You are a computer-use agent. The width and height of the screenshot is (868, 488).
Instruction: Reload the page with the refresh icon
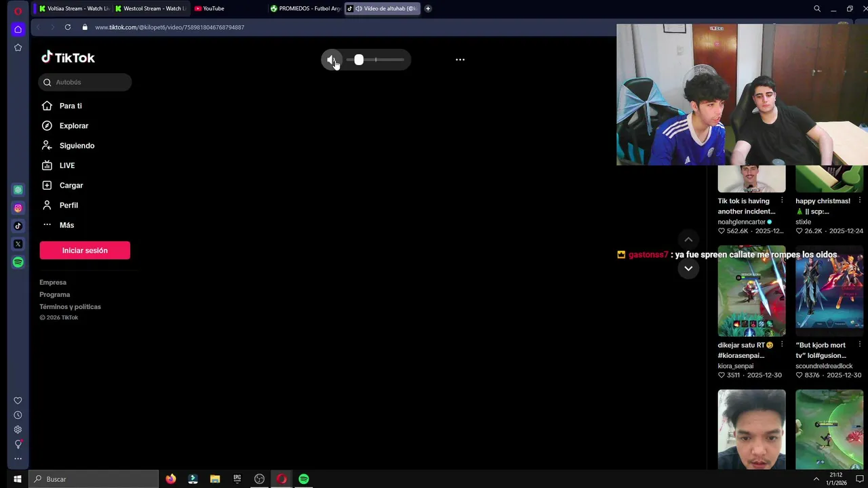[x=68, y=27]
